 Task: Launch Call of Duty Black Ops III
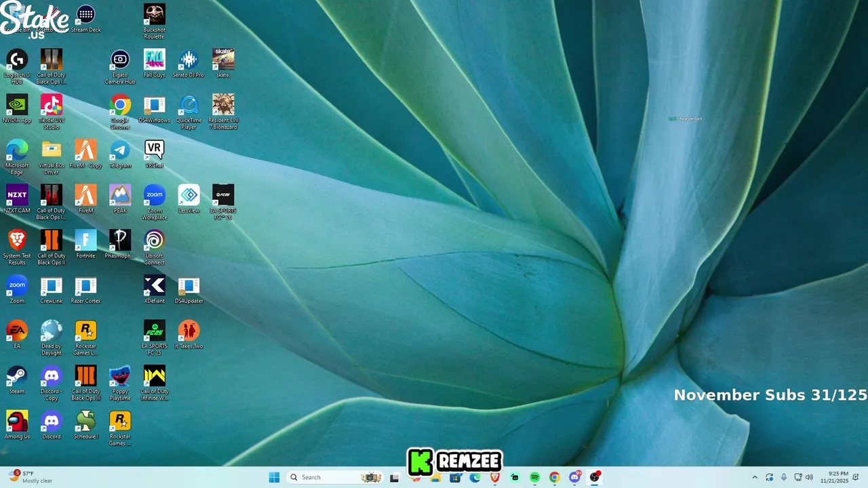[85, 384]
